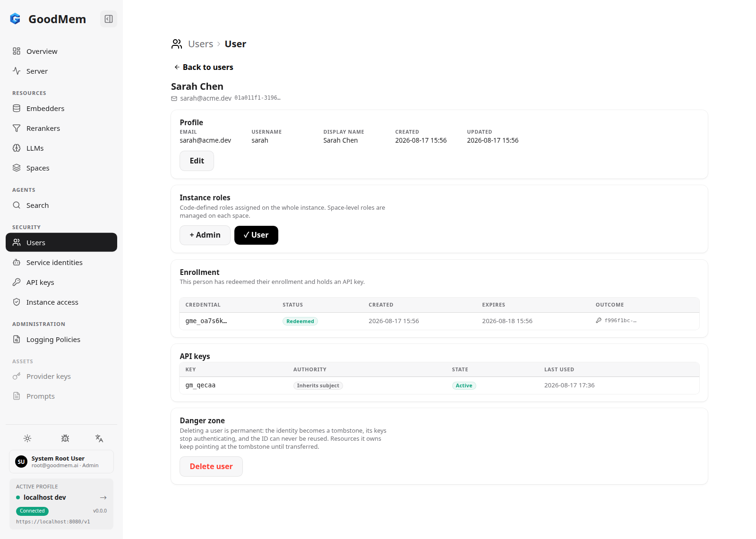The height and width of the screenshot is (539, 756).
Task: Click the Service identities bot icon
Action: click(17, 262)
